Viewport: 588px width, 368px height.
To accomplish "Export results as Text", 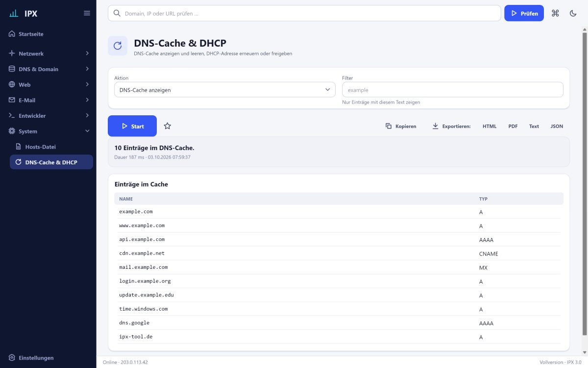I will pos(534,126).
